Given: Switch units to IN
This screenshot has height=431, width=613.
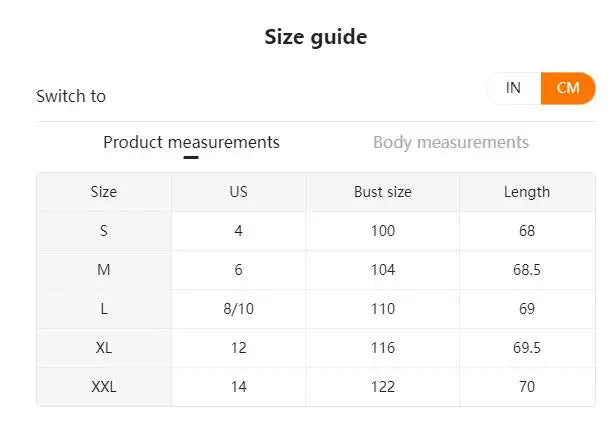Looking at the screenshot, I should (x=513, y=88).
